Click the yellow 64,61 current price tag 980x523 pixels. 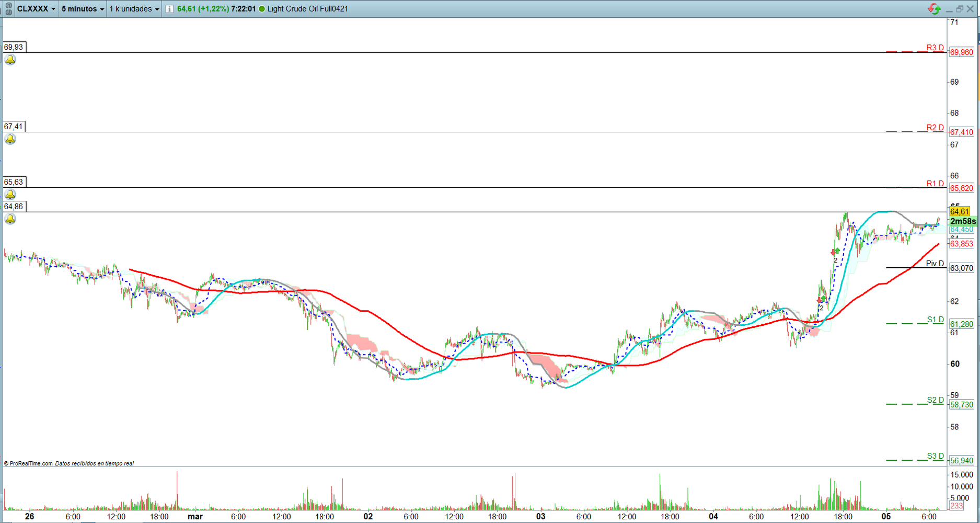(x=960, y=212)
